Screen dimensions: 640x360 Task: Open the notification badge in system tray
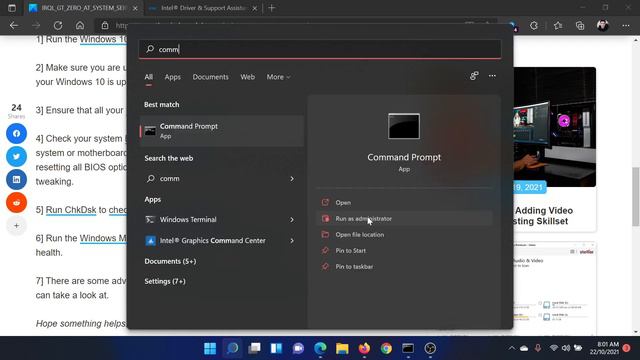(627, 348)
